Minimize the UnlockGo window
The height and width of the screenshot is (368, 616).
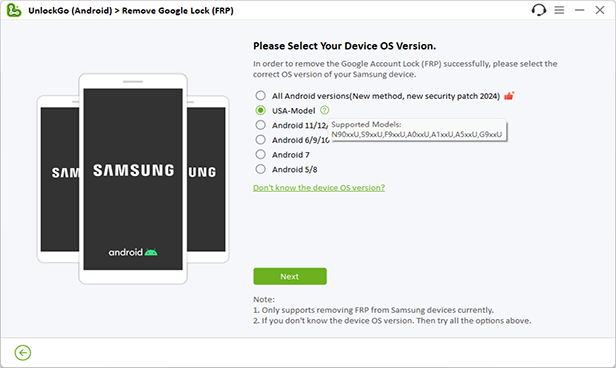coord(579,10)
